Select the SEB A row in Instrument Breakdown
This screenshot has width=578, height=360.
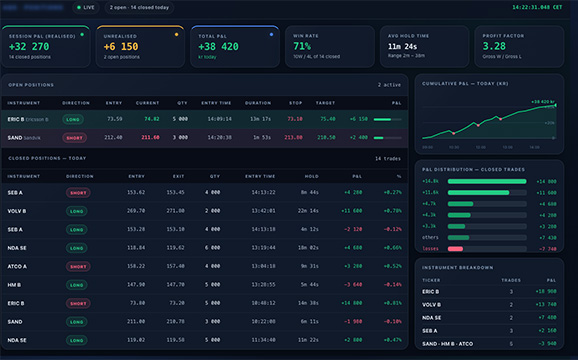click(489, 331)
